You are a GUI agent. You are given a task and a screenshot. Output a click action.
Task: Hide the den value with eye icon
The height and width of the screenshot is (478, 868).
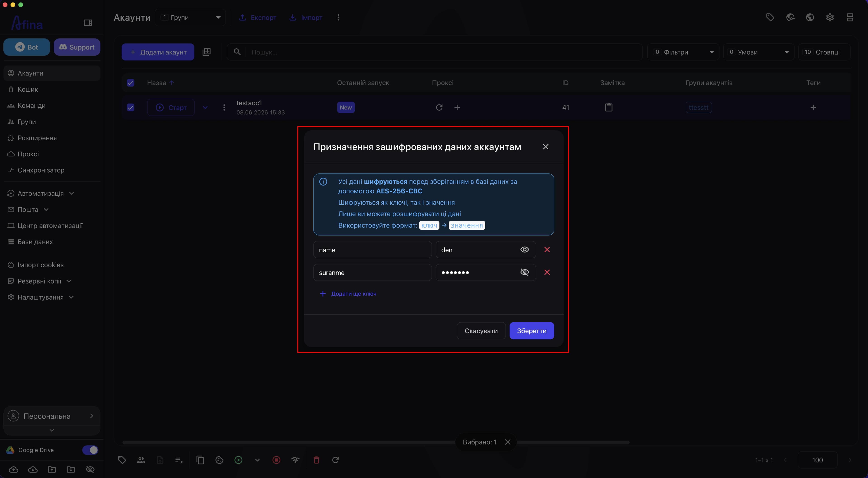(525, 250)
